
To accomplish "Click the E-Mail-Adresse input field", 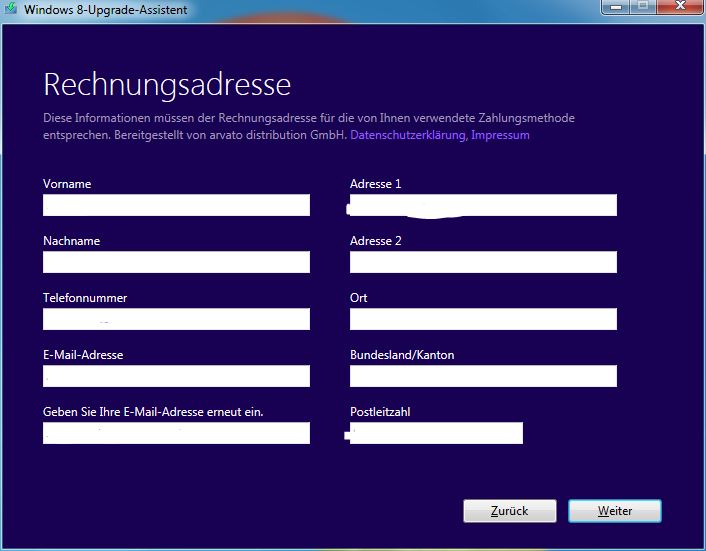I will (x=176, y=376).
